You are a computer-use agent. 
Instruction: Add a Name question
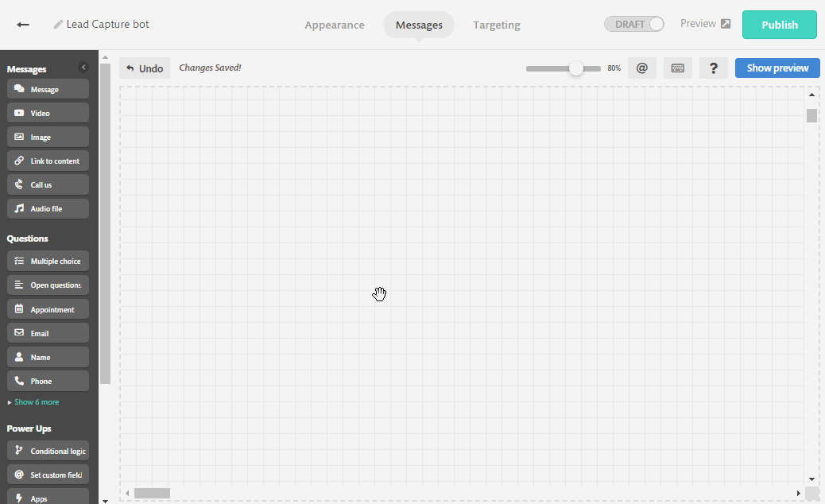click(x=48, y=357)
